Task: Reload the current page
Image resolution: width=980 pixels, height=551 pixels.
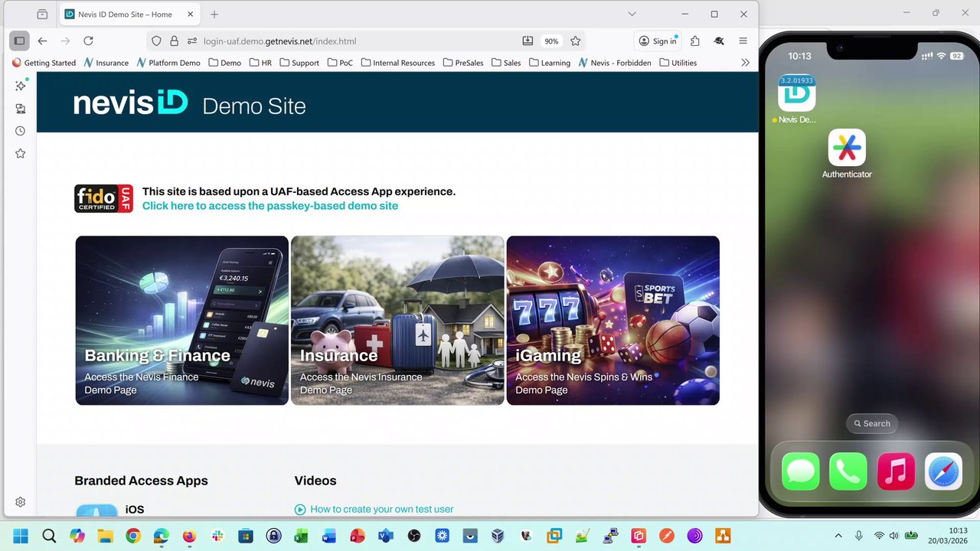Action: [88, 41]
